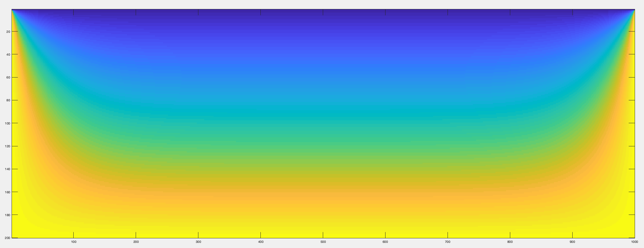Screen dimensions: 644x248
Task: Select the x-axis tick label 600
Action: click(x=385, y=242)
